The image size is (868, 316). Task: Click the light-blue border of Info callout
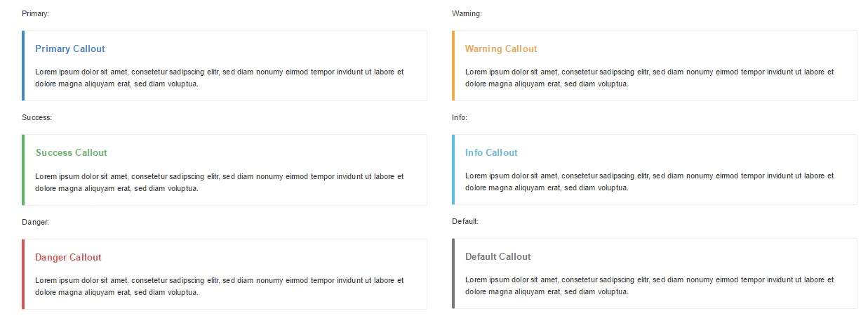click(x=453, y=169)
